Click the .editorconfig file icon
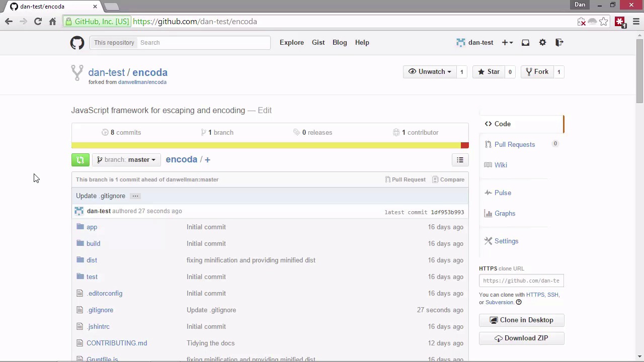This screenshot has width=644, height=362. point(79,293)
